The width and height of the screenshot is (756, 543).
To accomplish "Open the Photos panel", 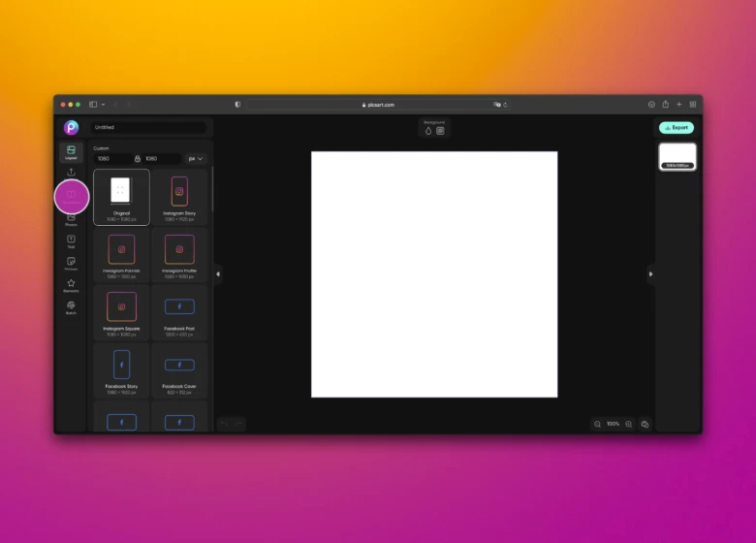I will tap(71, 219).
